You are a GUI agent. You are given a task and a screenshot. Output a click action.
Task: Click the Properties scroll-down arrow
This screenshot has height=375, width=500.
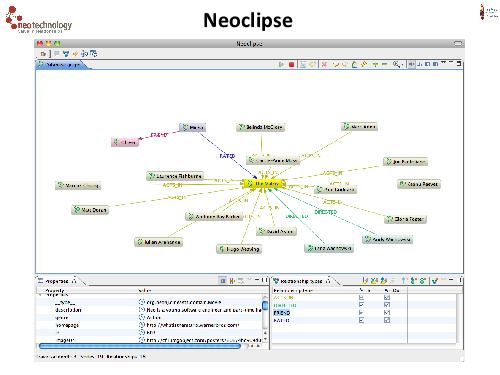click(x=265, y=340)
